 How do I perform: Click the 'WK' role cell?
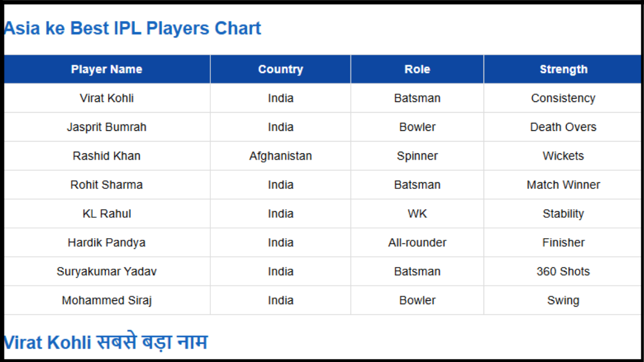tap(417, 214)
